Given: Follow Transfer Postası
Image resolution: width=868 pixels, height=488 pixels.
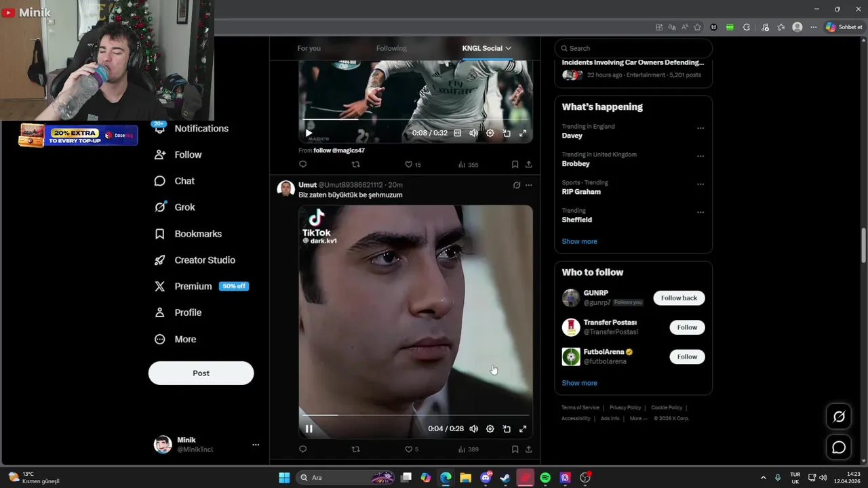Looking at the screenshot, I should pyautogui.click(x=687, y=327).
